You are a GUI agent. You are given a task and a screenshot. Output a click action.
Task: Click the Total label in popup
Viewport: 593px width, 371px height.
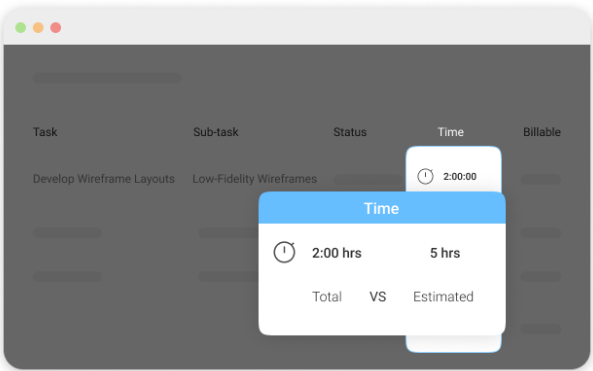[x=327, y=296]
